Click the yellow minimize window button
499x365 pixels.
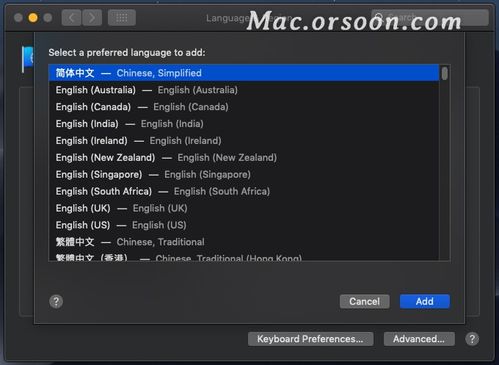click(x=33, y=17)
